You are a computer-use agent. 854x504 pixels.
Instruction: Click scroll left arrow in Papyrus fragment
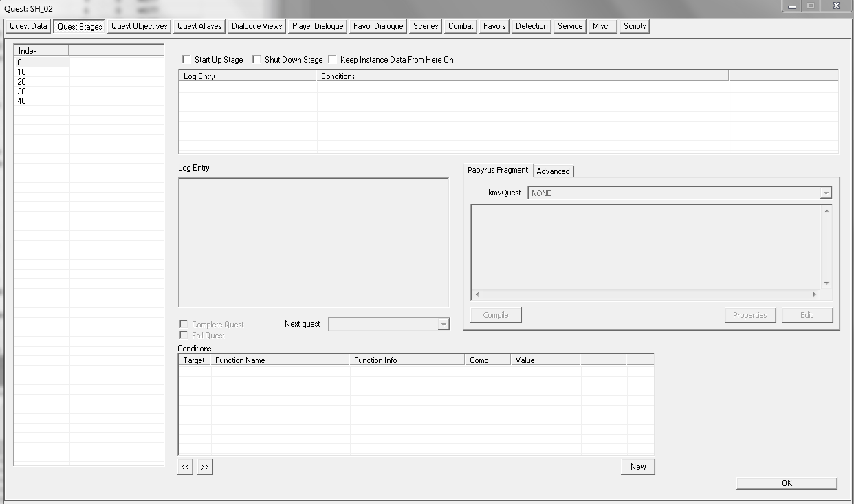[478, 294]
